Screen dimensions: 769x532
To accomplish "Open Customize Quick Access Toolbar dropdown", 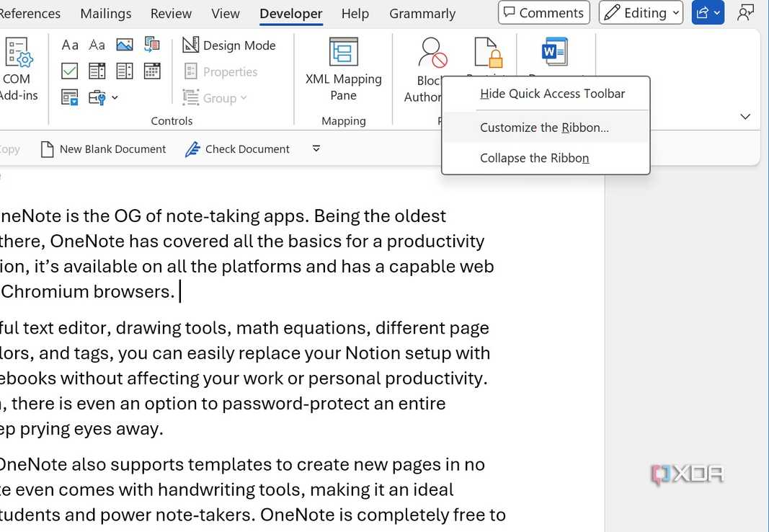I will coord(316,148).
